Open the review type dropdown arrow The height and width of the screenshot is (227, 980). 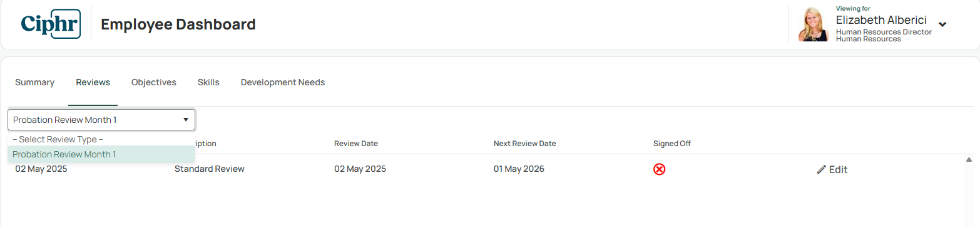tap(186, 120)
